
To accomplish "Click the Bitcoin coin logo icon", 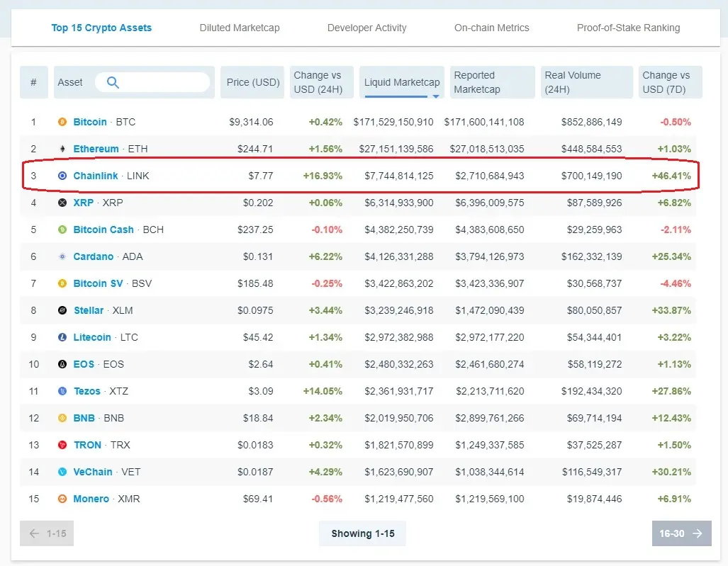I will [x=62, y=122].
